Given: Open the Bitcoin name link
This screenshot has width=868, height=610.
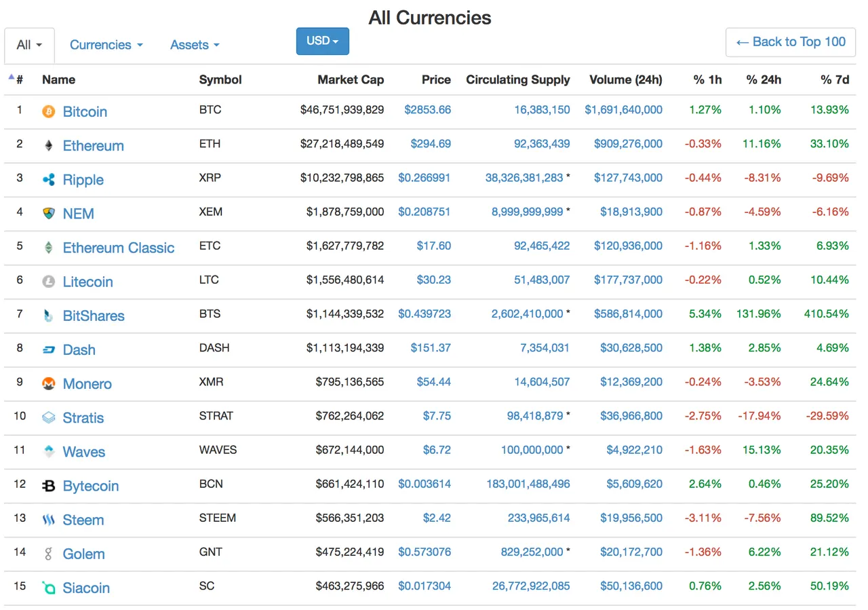Looking at the screenshot, I should click(x=85, y=112).
